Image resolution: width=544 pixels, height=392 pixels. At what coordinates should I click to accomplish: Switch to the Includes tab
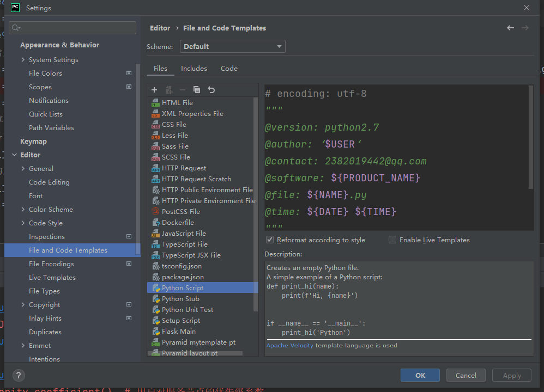(x=194, y=69)
